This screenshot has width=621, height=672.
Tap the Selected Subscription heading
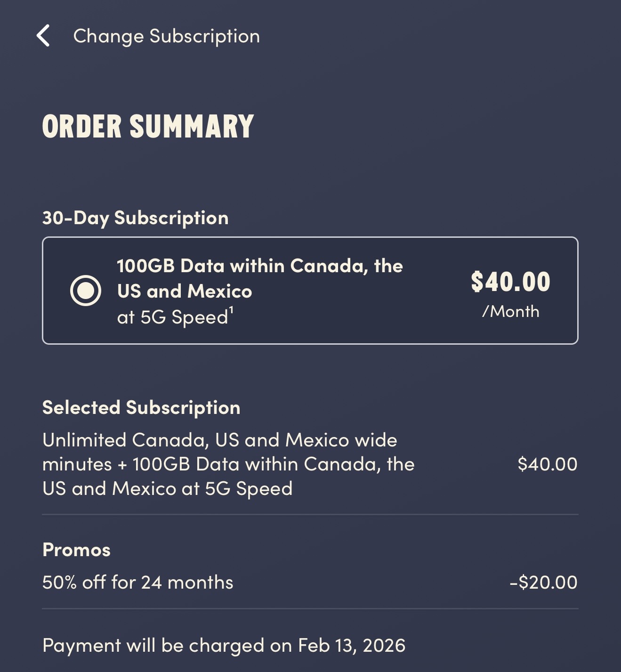tap(141, 408)
